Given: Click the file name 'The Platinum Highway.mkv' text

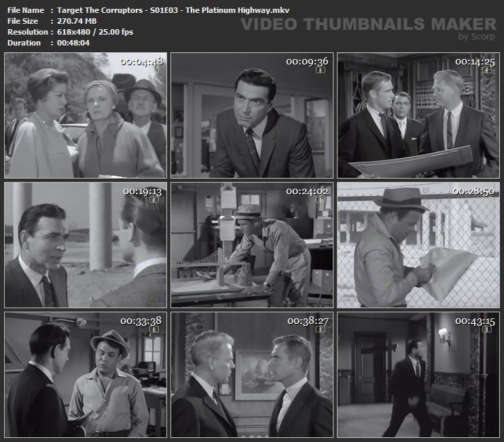Looking at the screenshot, I should 237,10.
